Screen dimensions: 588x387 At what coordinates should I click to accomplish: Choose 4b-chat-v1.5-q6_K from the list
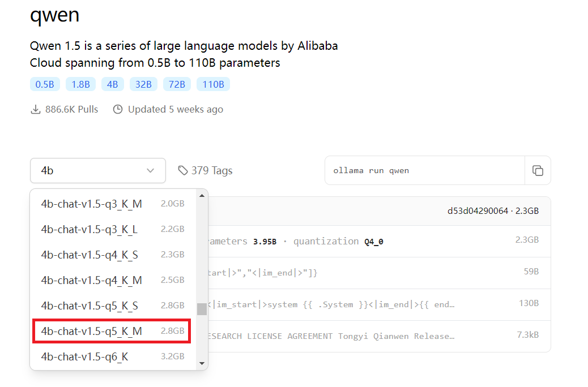click(x=113, y=356)
